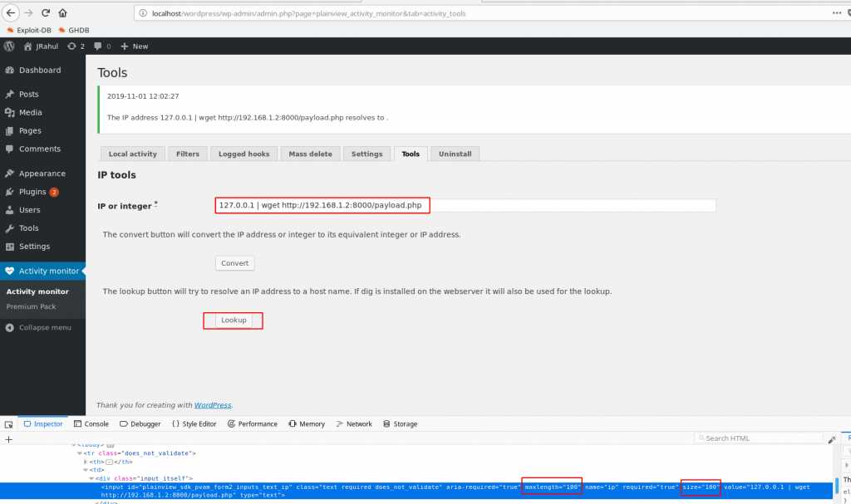Click the IP or integer input field
Viewport: 851px width, 504px height.
465,205
